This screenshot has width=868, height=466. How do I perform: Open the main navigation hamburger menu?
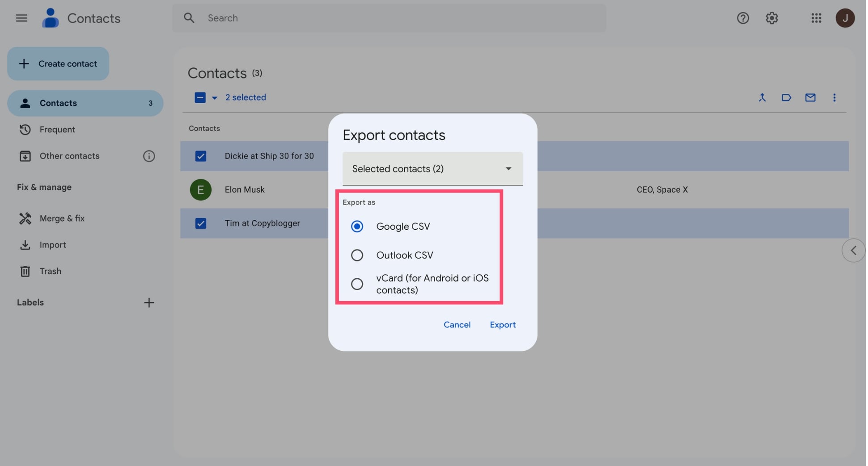pos(21,18)
